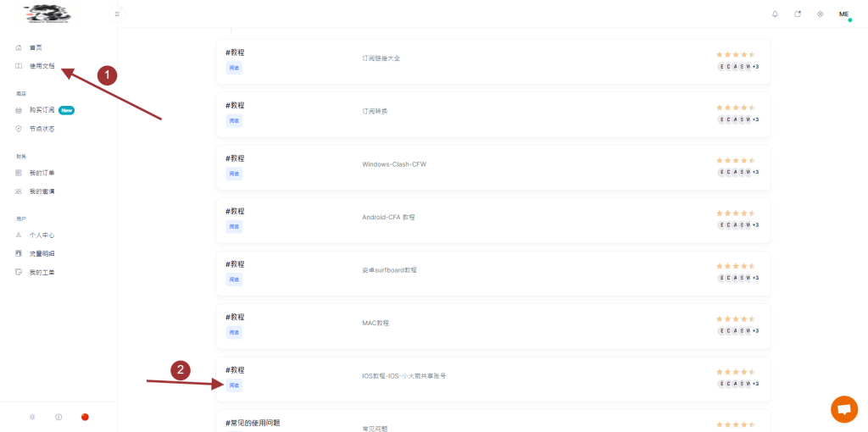Click the red flag icon at sidebar bottom
Viewport: 868px width, 432px height.
[85, 417]
